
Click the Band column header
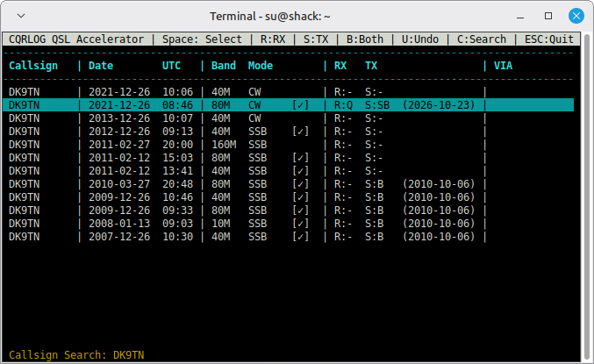click(x=224, y=66)
